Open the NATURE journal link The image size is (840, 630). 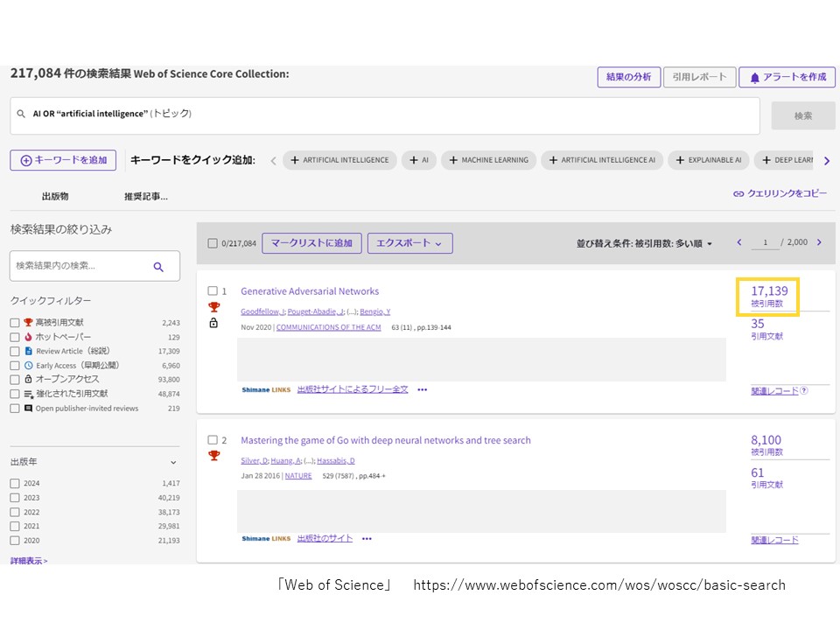pyautogui.click(x=298, y=476)
